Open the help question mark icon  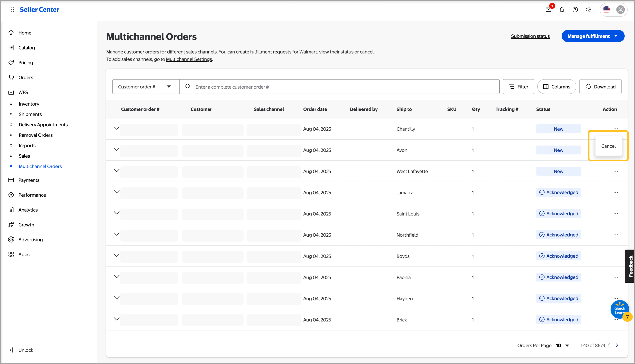point(575,10)
